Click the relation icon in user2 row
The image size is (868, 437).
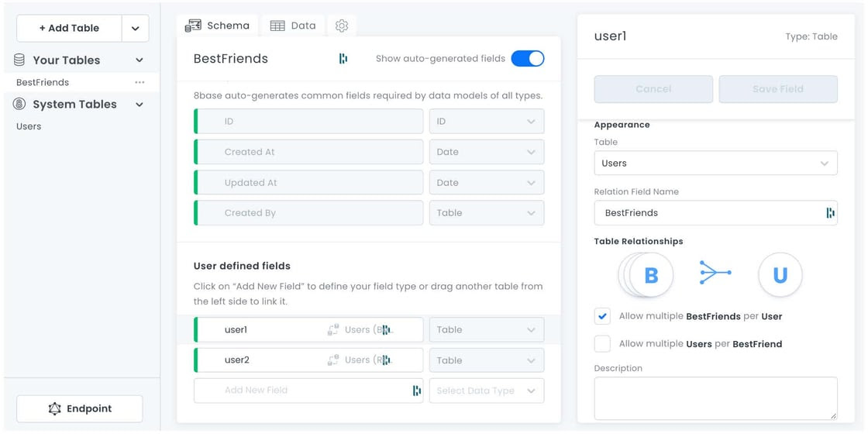click(x=333, y=360)
